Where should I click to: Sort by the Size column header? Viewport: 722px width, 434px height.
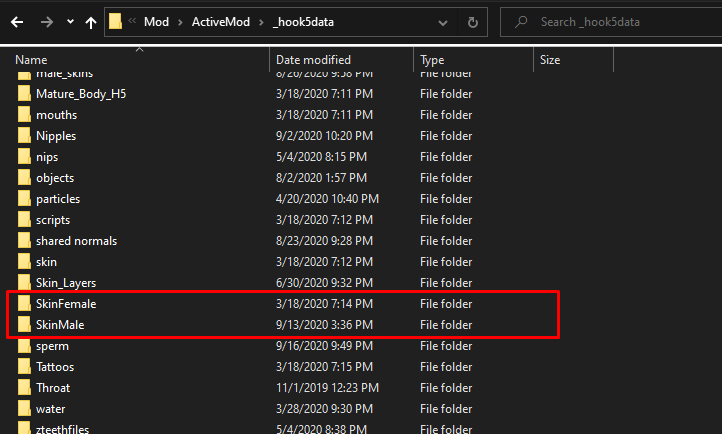coord(550,60)
